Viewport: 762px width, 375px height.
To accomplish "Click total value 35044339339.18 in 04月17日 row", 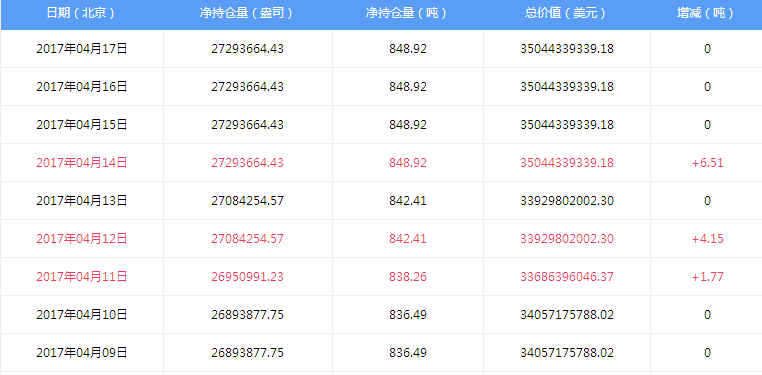I will click(x=567, y=49).
